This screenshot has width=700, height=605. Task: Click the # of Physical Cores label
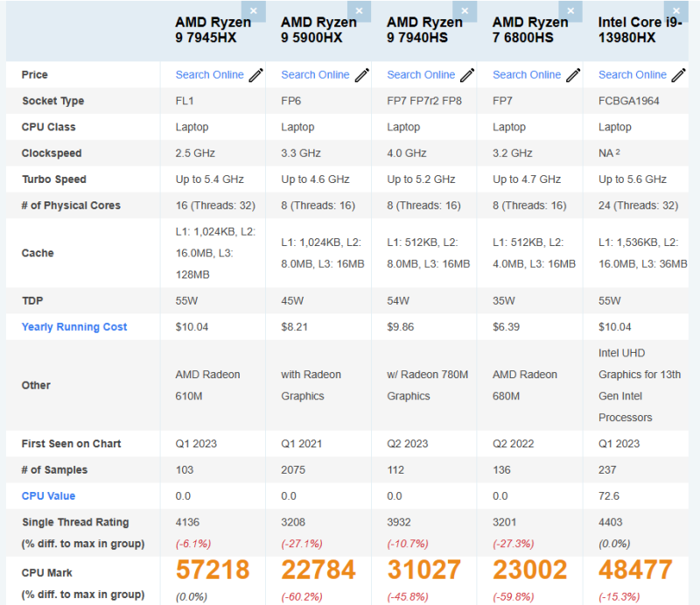(x=71, y=206)
